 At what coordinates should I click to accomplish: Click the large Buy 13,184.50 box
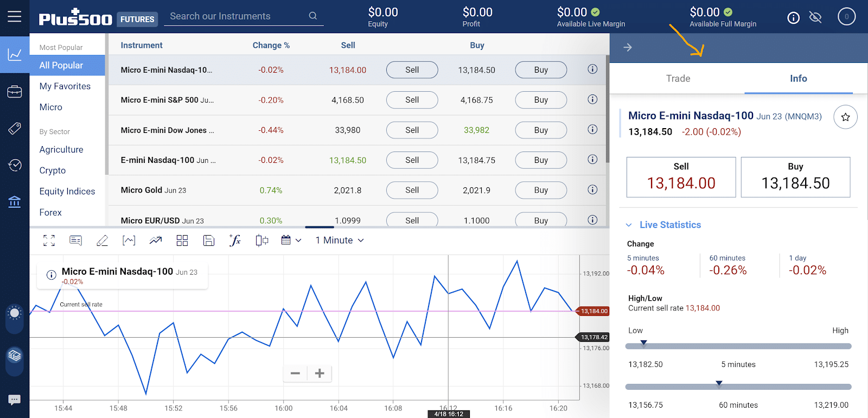coord(795,177)
